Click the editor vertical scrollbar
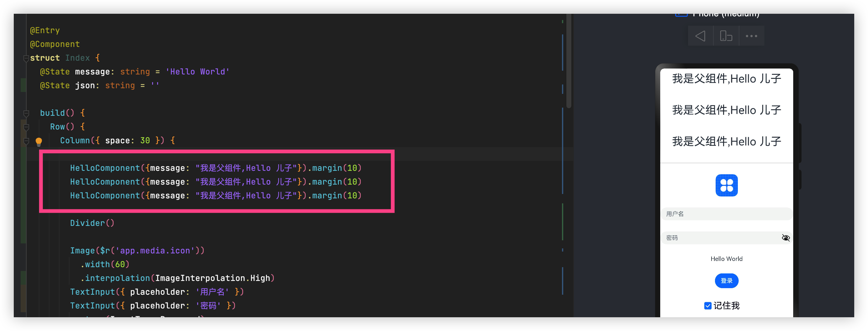 point(569,61)
